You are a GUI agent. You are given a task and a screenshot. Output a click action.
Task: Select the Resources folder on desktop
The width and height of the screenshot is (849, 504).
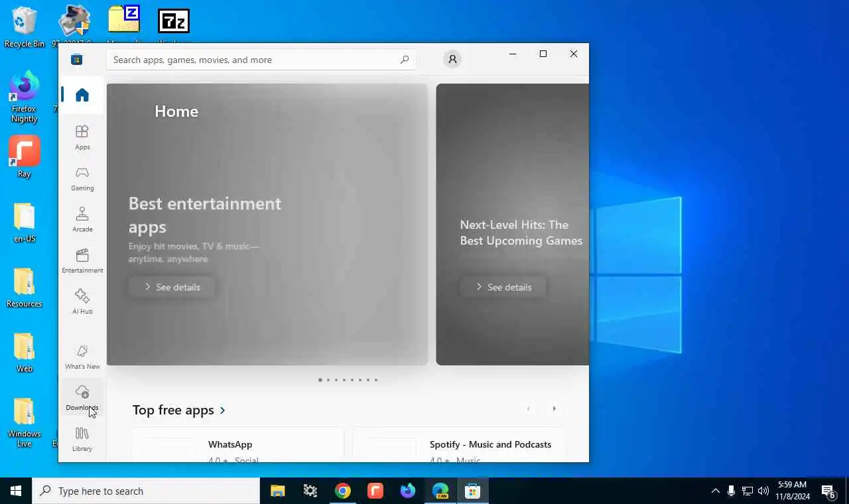tap(25, 288)
